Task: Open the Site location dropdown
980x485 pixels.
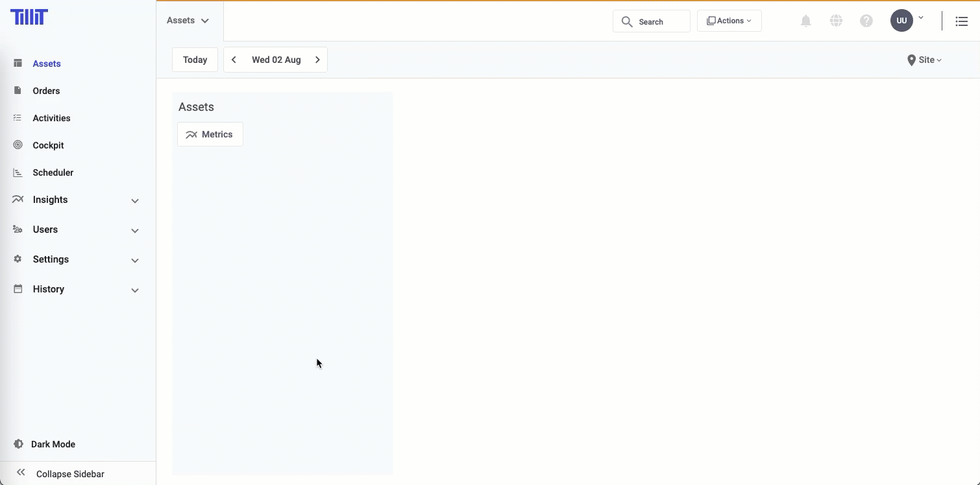Action: click(x=924, y=60)
